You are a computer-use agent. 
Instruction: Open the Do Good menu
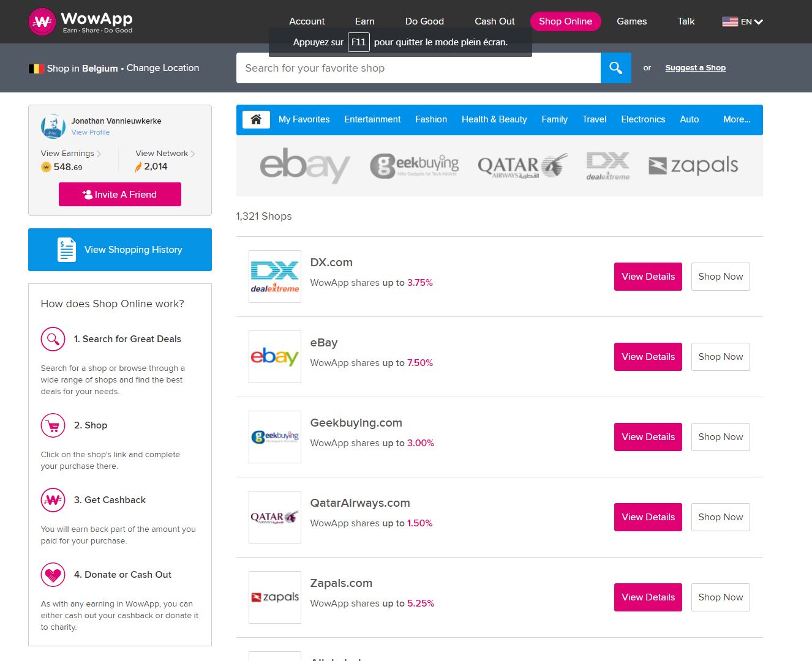point(424,21)
